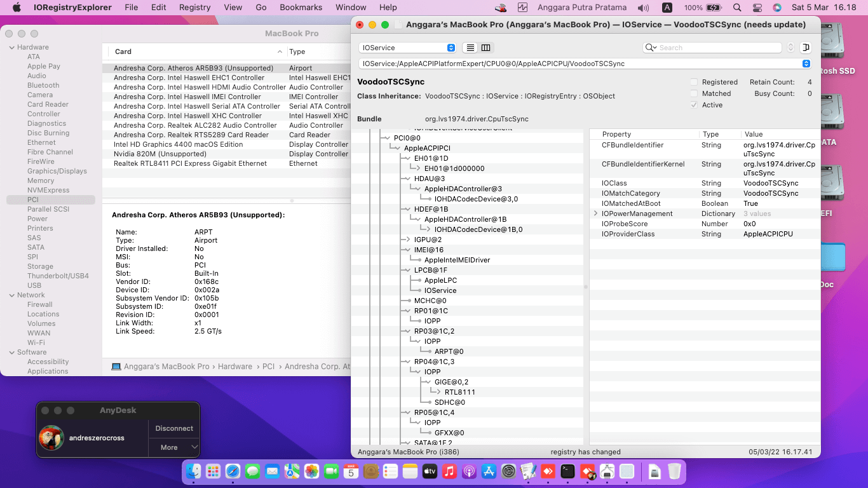The height and width of the screenshot is (488, 868).
Task: Click the volume icon in menu bar
Action: [644, 8]
